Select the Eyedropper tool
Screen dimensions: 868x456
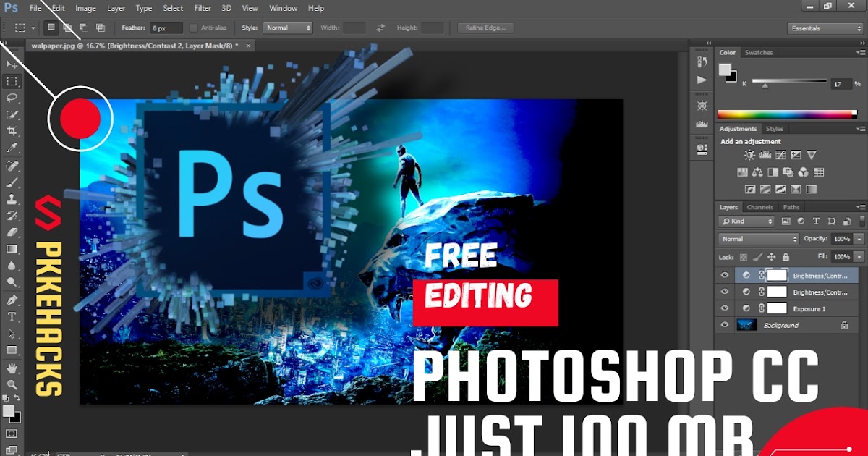pyautogui.click(x=12, y=148)
